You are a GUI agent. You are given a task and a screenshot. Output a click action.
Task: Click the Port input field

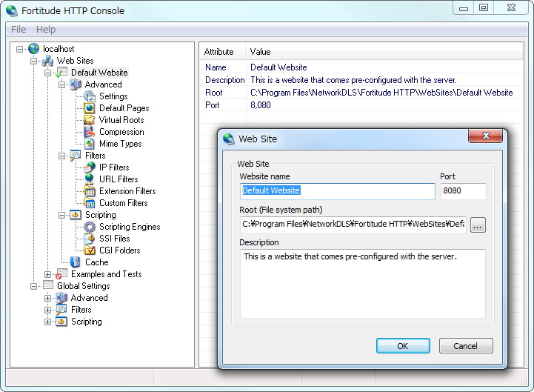463,191
